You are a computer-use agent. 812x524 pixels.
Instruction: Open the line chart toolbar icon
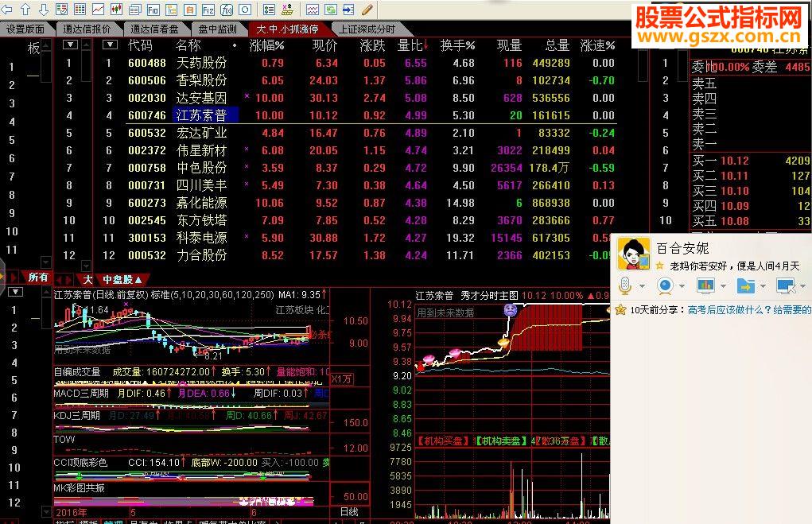(98, 9)
